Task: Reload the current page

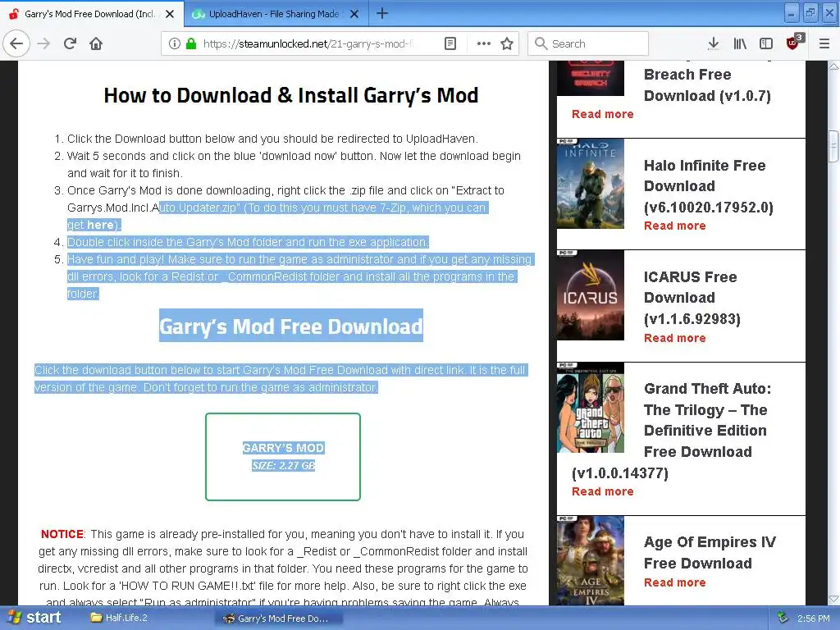Action: [70, 43]
